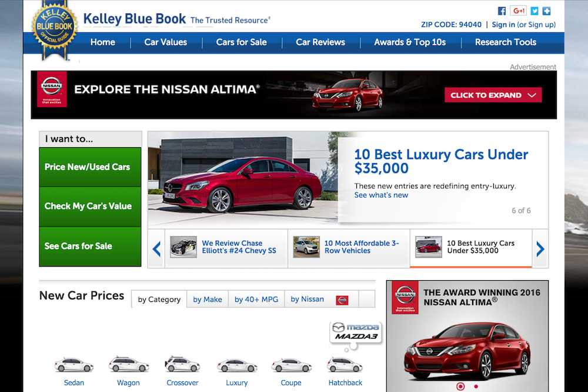Open the Car Values menu
The width and height of the screenshot is (588, 392).
click(x=166, y=42)
